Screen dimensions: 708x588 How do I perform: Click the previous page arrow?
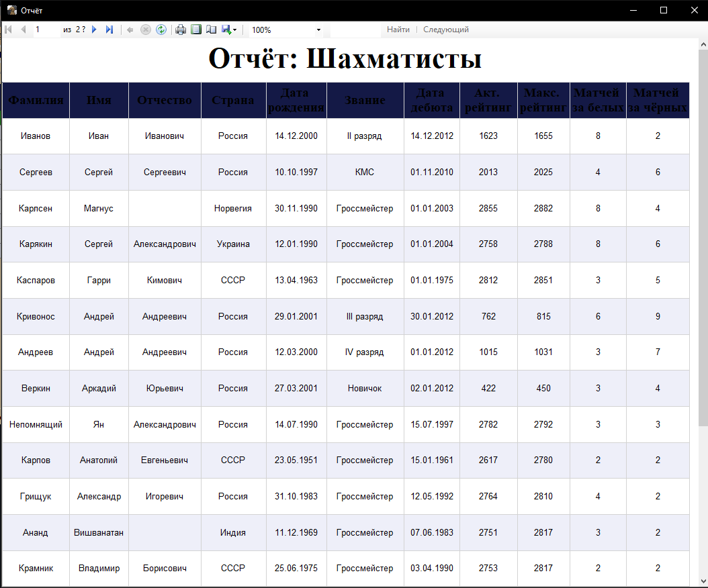[x=24, y=30]
